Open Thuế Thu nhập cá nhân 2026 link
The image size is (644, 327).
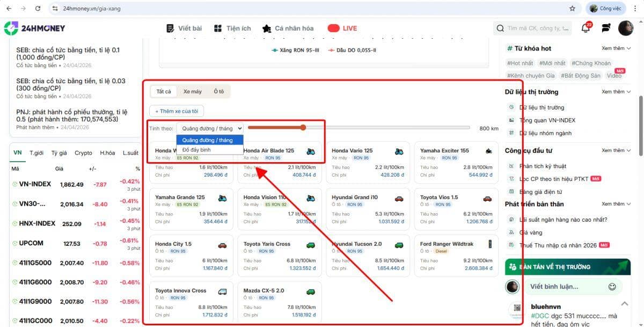[558, 245]
